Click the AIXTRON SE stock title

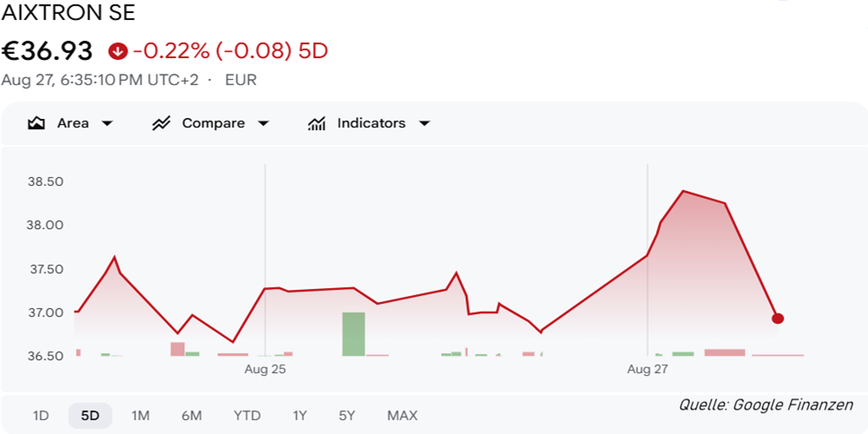pos(69,13)
